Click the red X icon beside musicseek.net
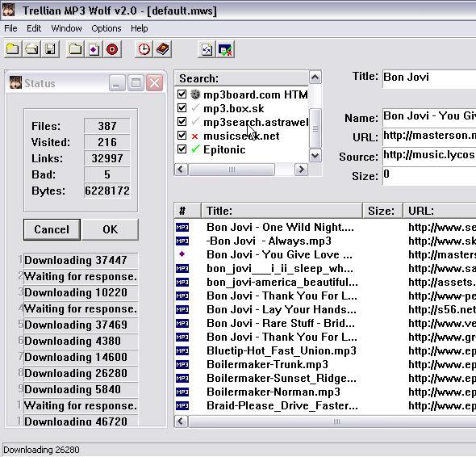 (x=195, y=136)
